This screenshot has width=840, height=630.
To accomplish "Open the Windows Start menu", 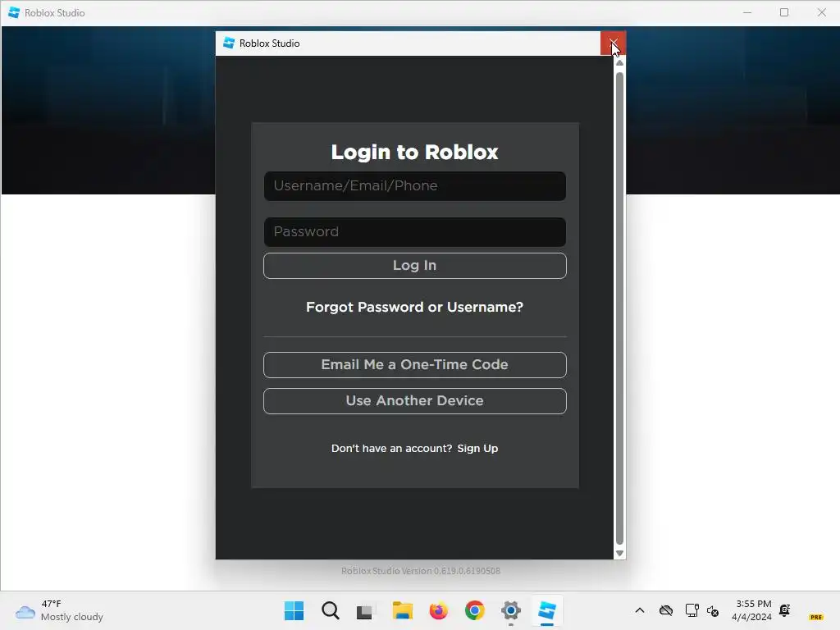I will [294, 610].
